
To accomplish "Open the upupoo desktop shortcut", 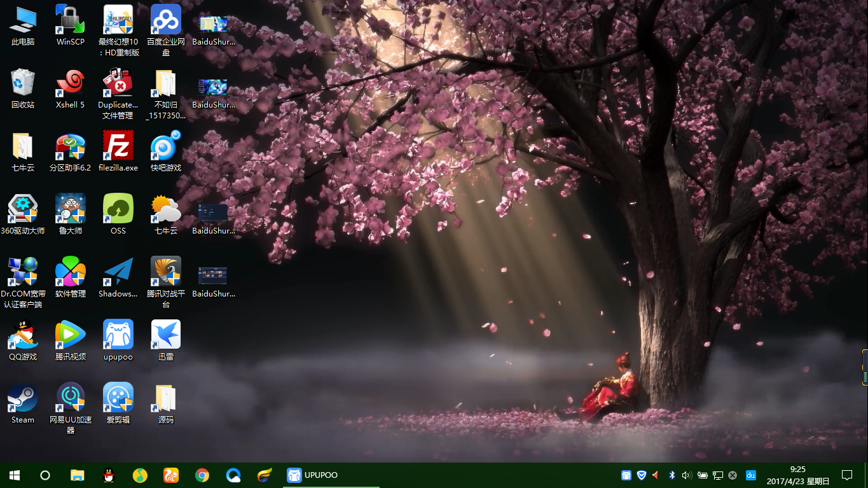I will click(118, 340).
